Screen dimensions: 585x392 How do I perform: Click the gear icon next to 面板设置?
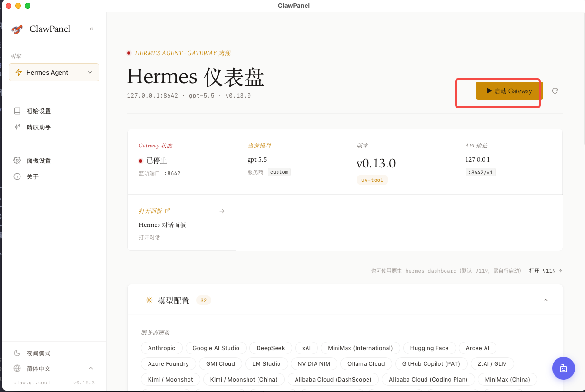pyautogui.click(x=17, y=160)
